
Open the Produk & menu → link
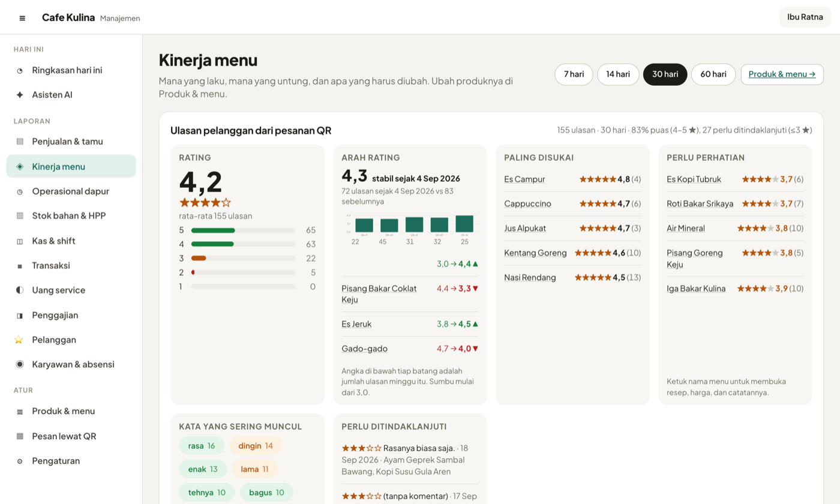(782, 74)
